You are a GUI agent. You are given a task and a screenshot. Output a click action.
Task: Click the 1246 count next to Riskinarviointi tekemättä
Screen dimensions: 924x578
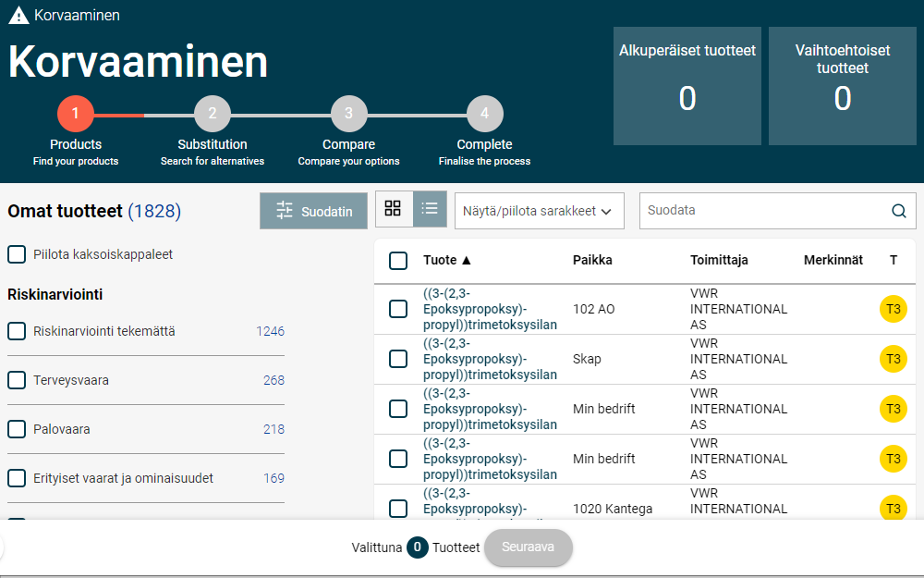pyautogui.click(x=270, y=331)
